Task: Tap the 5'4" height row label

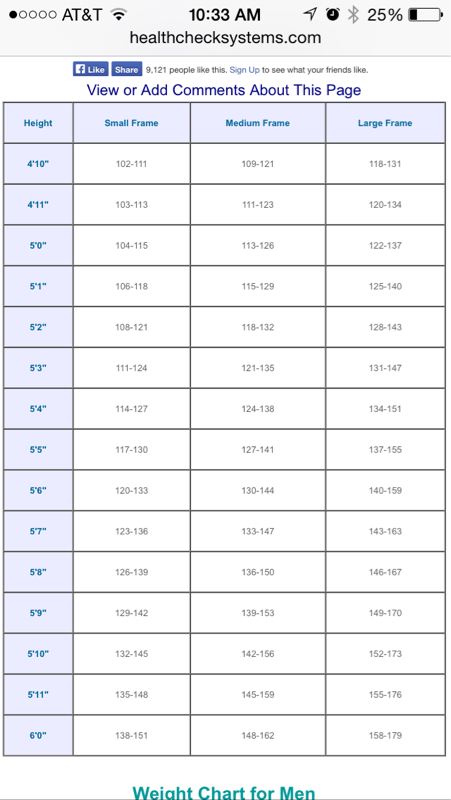Action: (x=38, y=409)
